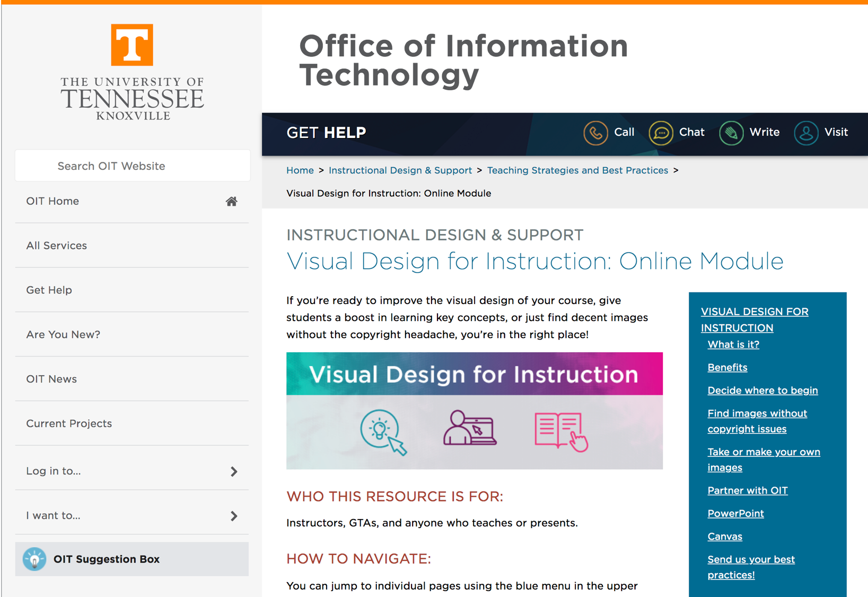
Task: Select "All Services" in the sidebar
Action: pyautogui.click(x=57, y=245)
